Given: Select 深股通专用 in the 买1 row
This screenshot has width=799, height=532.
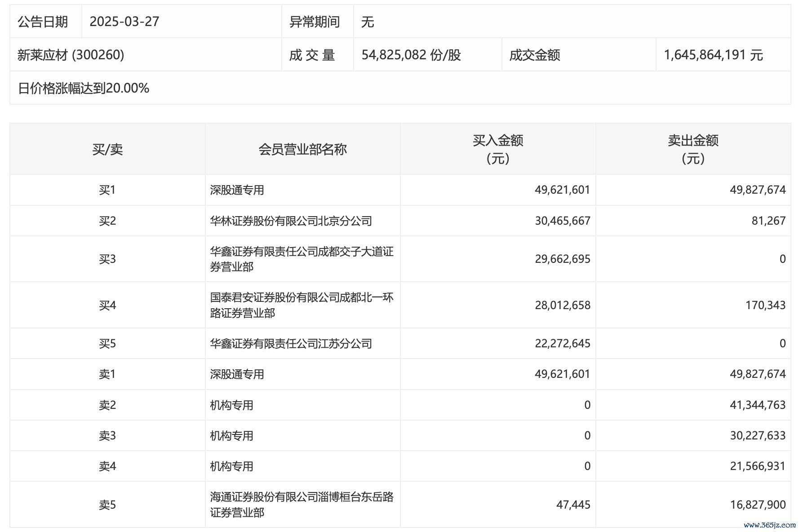Looking at the screenshot, I should (237, 190).
